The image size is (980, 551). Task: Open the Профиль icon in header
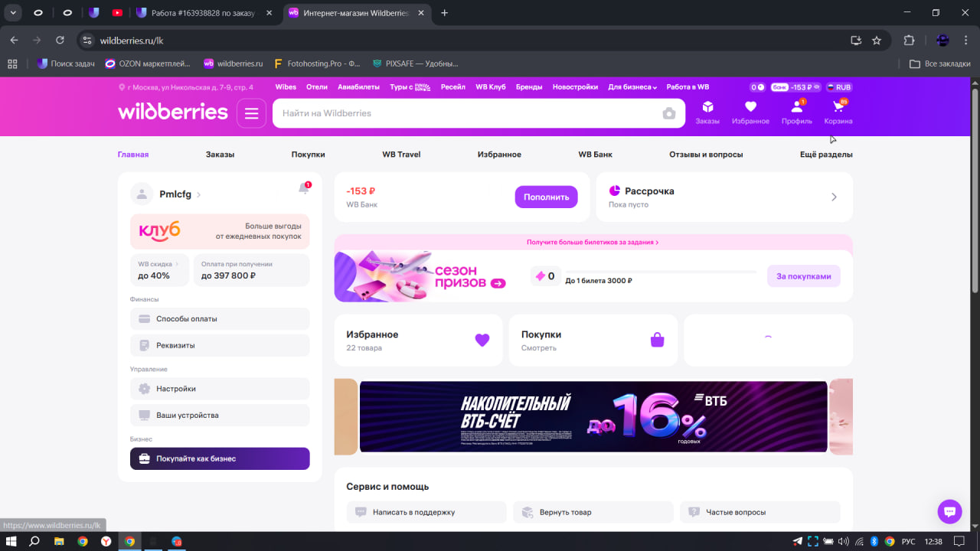[x=797, y=107]
